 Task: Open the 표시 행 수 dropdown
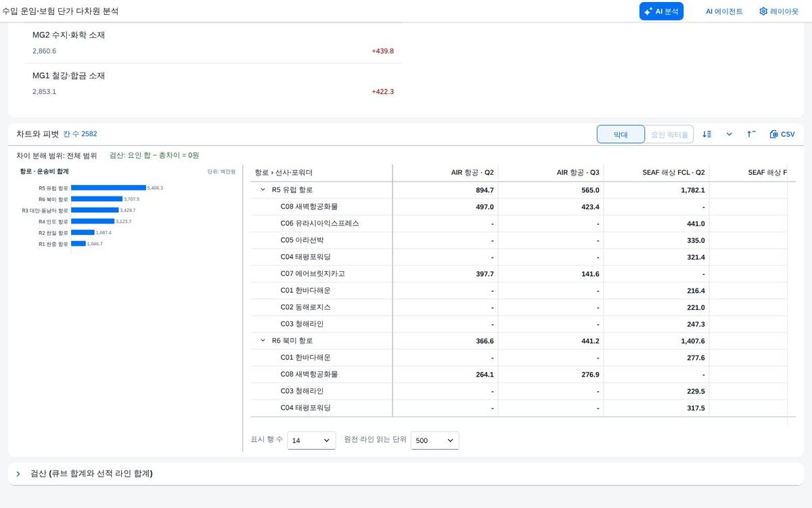pyautogui.click(x=311, y=440)
